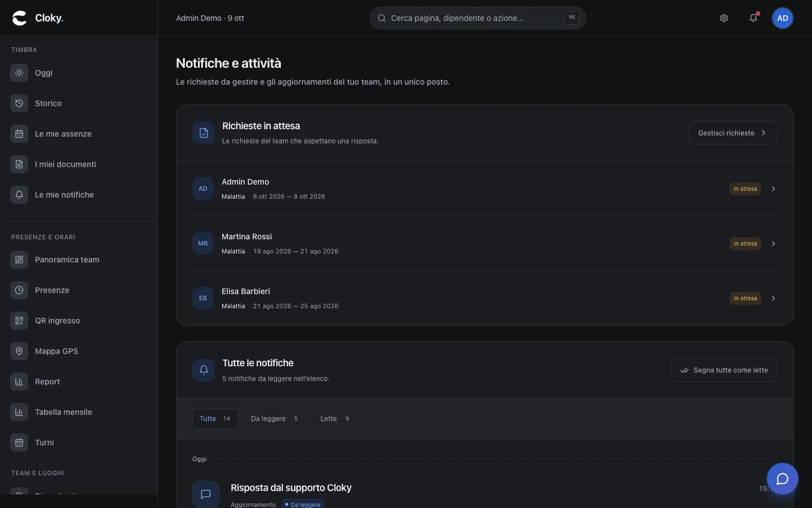Click the Tutte le notifiche bell icon
This screenshot has width=812, height=508.
(x=204, y=370)
